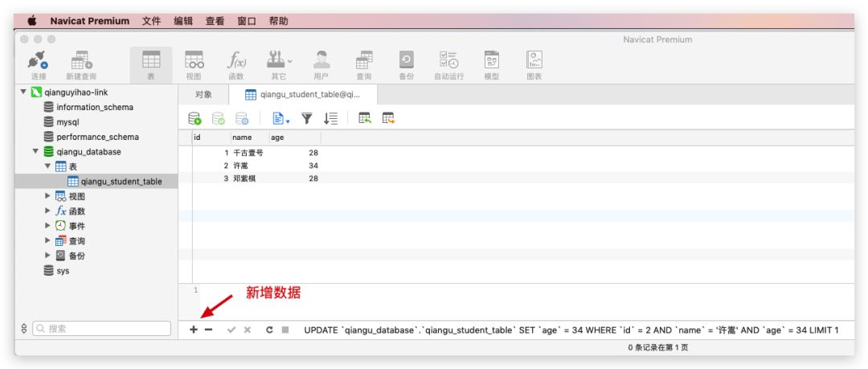Image resolution: width=868 pixels, height=369 pixels.
Task: Switch to qiangu_student_table@qi... tab
Action: click(x=303, y=94)
